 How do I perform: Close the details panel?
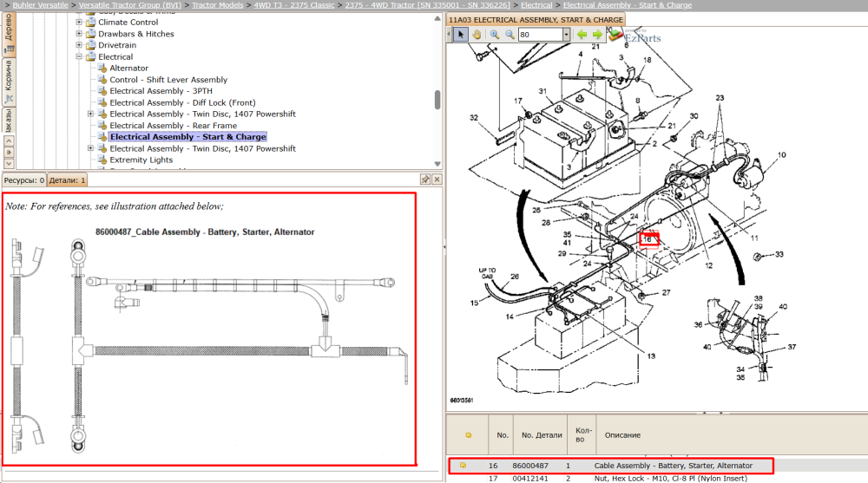tap(437, 179)
